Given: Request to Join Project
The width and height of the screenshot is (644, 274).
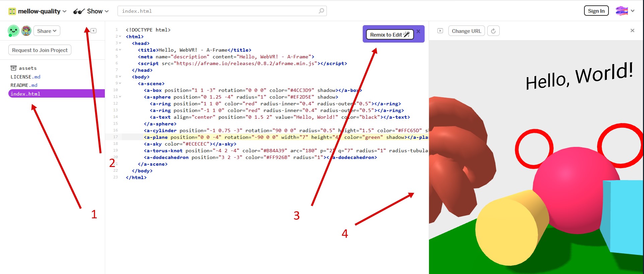Looking at the screenshot, I should [40, 50].
